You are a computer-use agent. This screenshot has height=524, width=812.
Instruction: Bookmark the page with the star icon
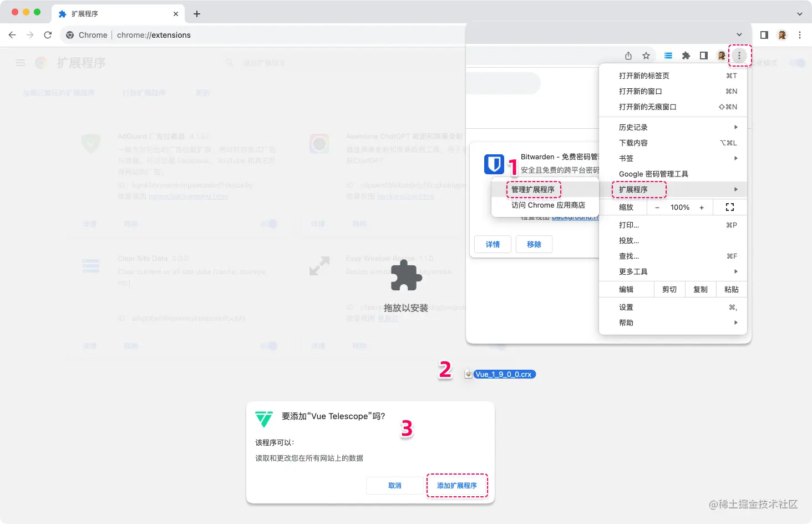(x=646, y=56)
